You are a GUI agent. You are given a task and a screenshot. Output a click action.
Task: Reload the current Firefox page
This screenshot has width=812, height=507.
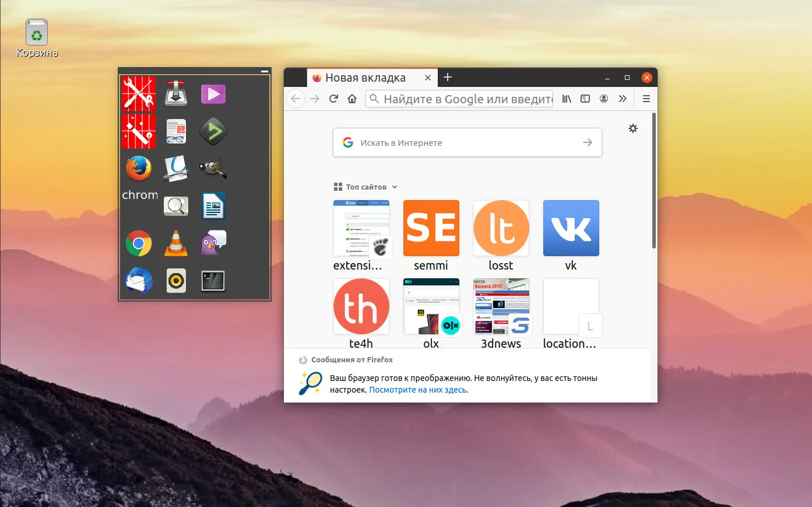click(x=333, y=99)
